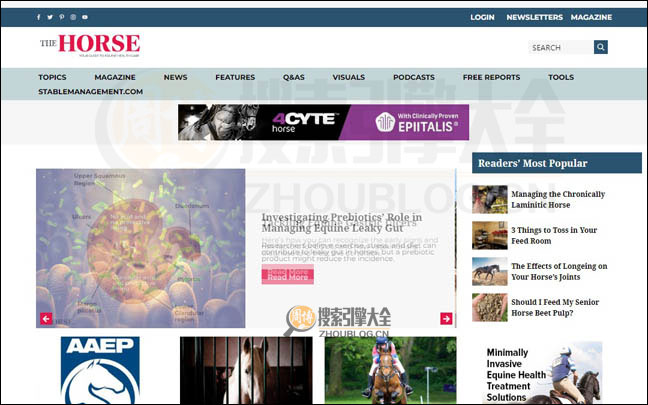Click the AAEP logo image

(x=100, y=370)
